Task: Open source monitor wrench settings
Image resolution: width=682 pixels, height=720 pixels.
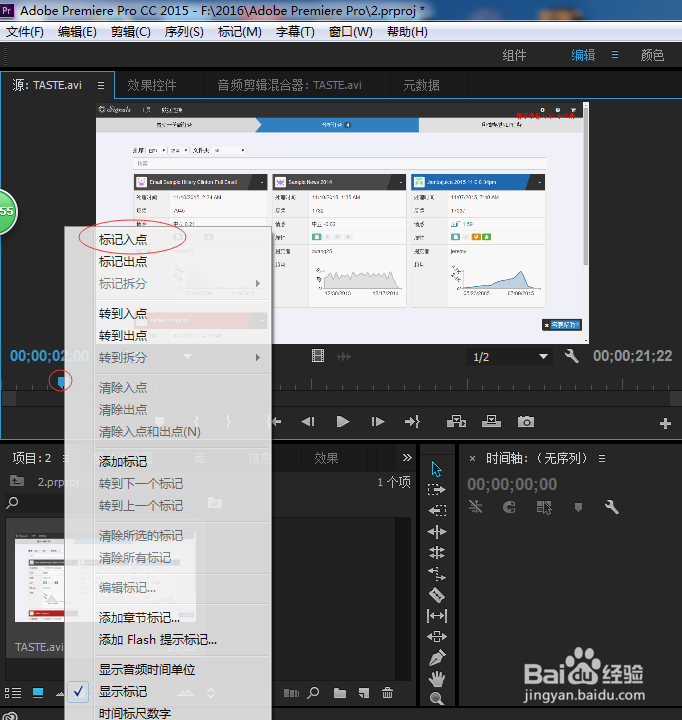Action: (572, 356)
